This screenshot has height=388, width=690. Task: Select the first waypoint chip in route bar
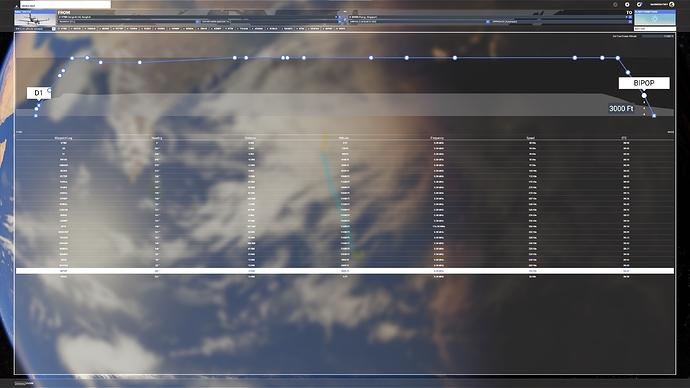click(62, 29)
